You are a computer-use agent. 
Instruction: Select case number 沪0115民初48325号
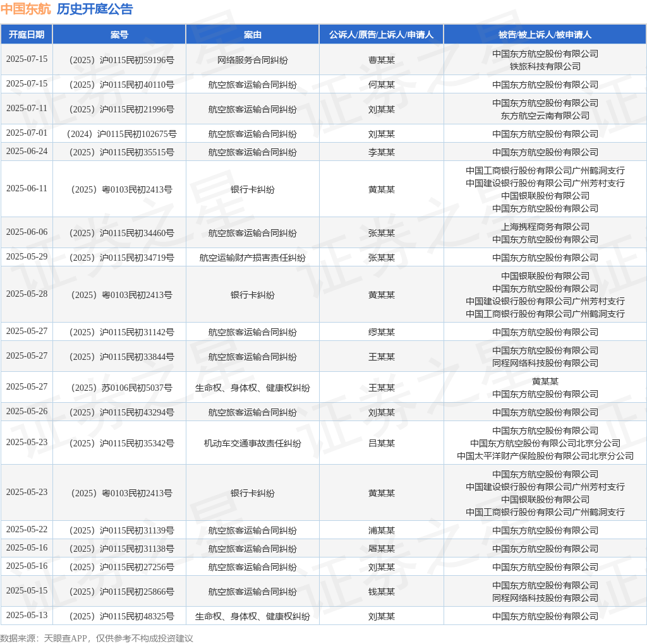pyautogui.click(x=122, y=616)
